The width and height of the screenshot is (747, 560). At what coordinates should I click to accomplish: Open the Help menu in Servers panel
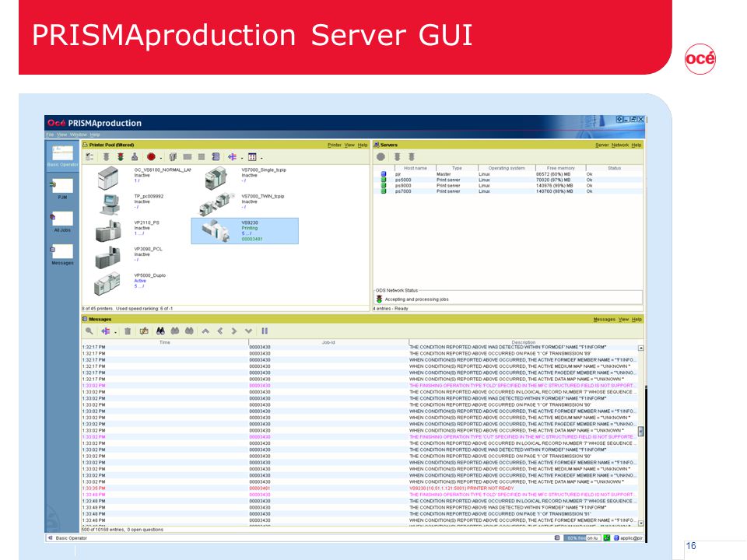[637, 145]
